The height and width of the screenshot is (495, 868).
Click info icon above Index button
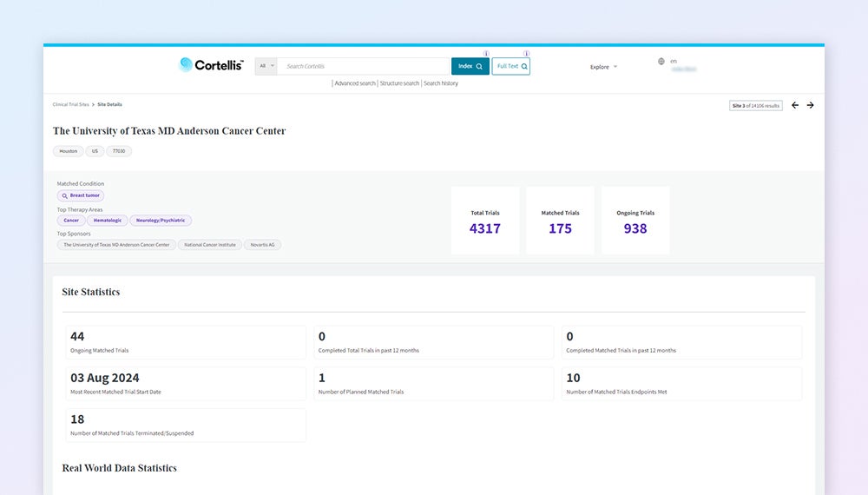click(x=486, y=54)
